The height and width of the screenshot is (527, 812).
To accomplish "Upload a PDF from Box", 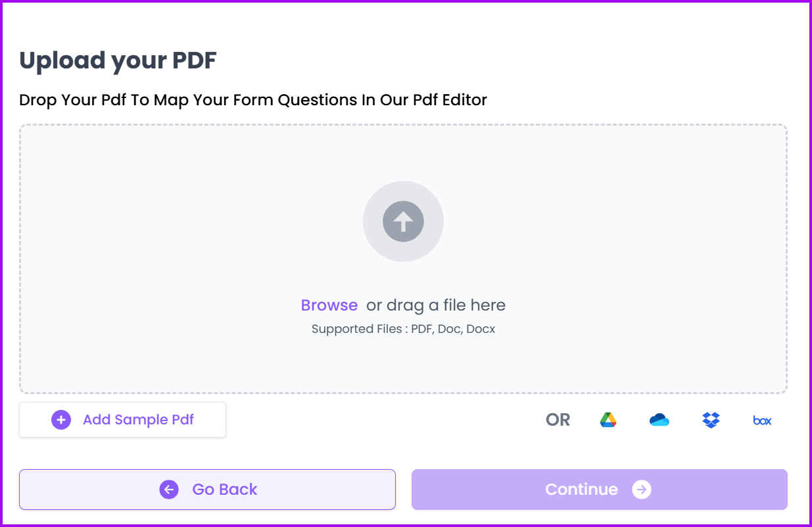I will [761, 420].
